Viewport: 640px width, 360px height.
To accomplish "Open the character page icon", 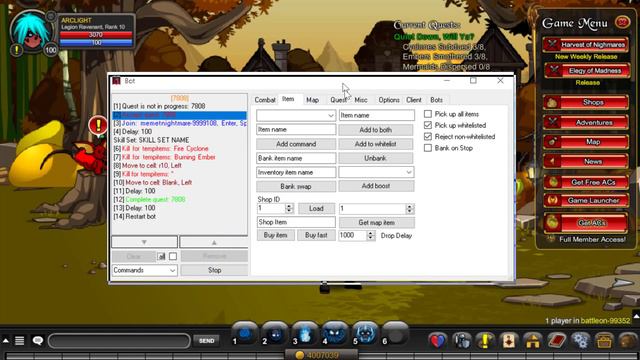I will (462, 340).
